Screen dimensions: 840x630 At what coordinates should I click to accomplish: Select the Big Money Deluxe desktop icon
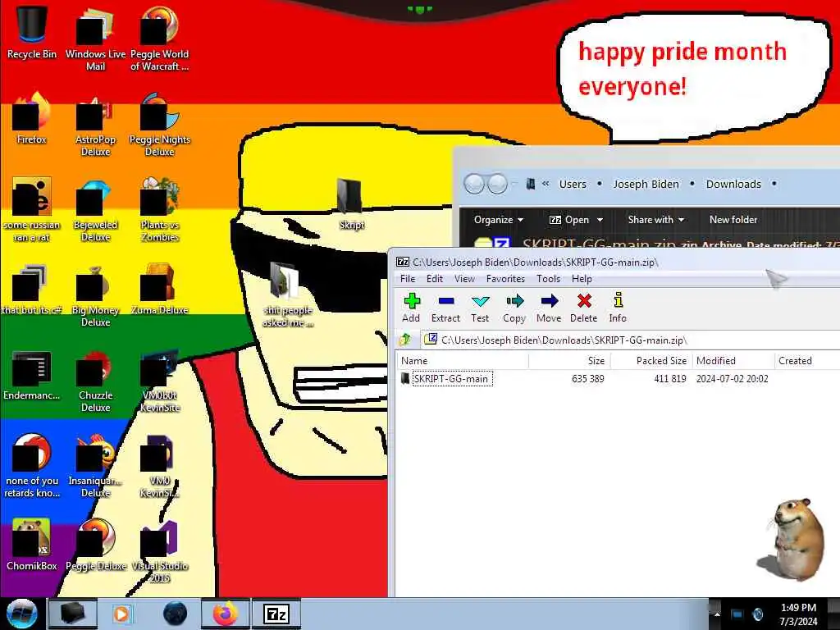pyautogui.click(x=95, y=294)
